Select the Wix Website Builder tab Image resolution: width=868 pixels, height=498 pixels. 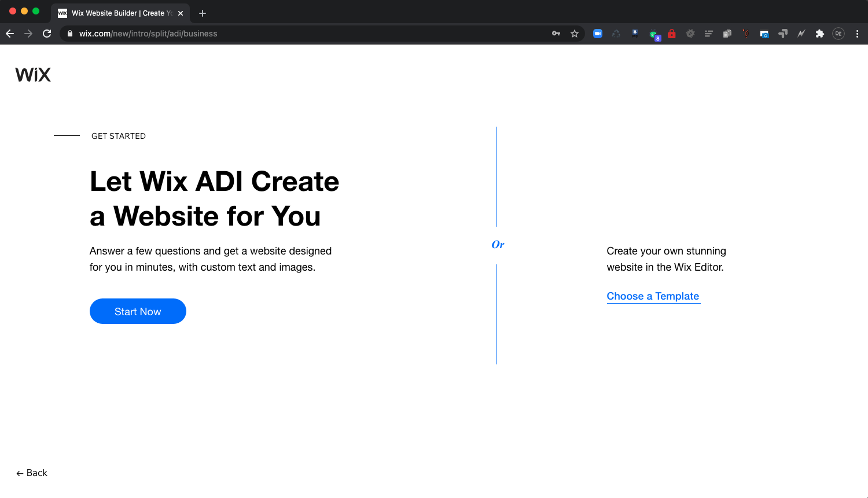click(x=120, y=13)
